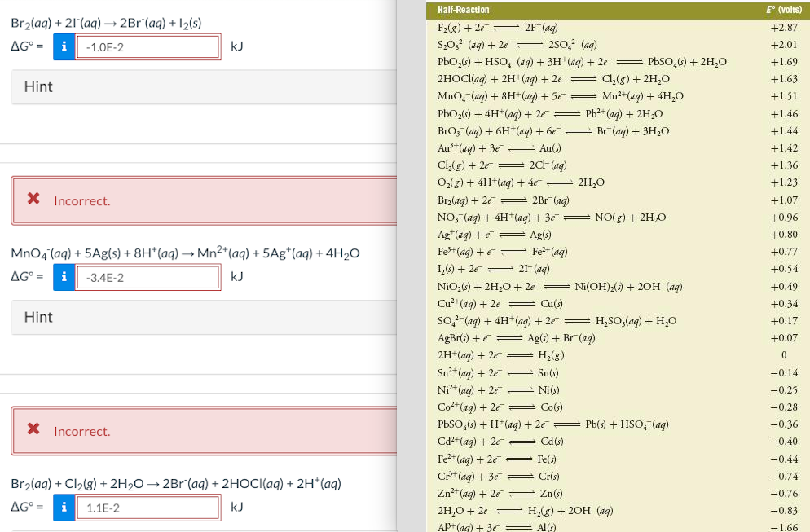Screen dimensions: 810x532
Task: Select the Br2(aq) + 2e- half-reaction row
Action: (618, 200)
